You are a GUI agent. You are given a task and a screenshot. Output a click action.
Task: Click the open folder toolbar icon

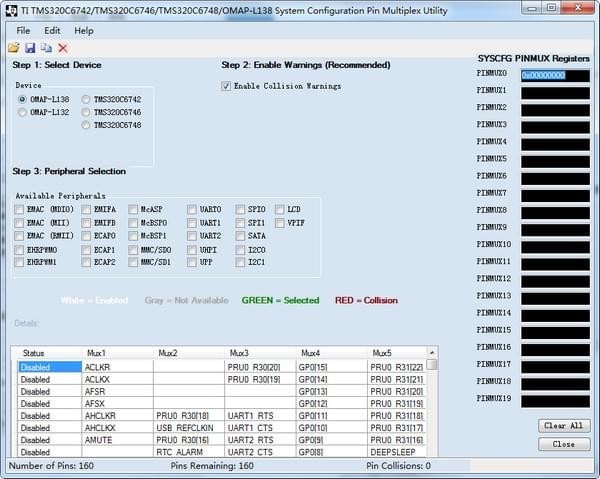click(x=13, y=48)
